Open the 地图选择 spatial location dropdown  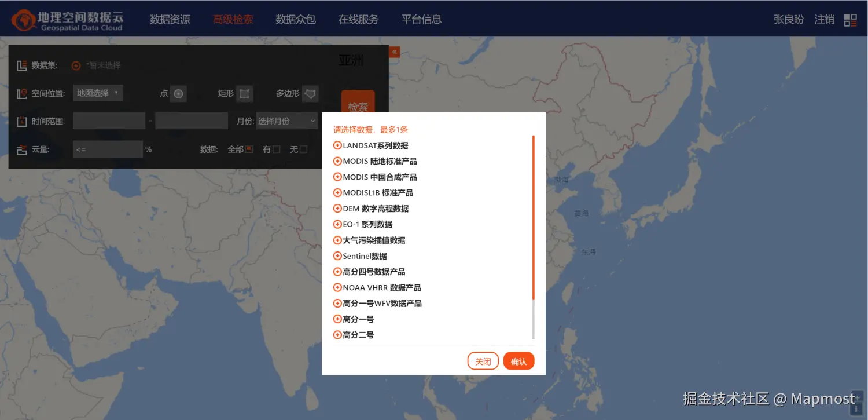tap(98, 93)
